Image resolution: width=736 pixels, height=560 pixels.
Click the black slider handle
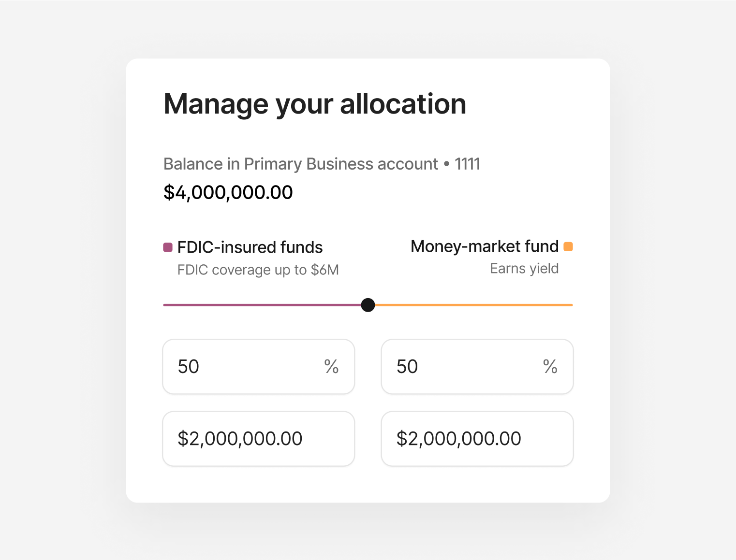(368, 305)
